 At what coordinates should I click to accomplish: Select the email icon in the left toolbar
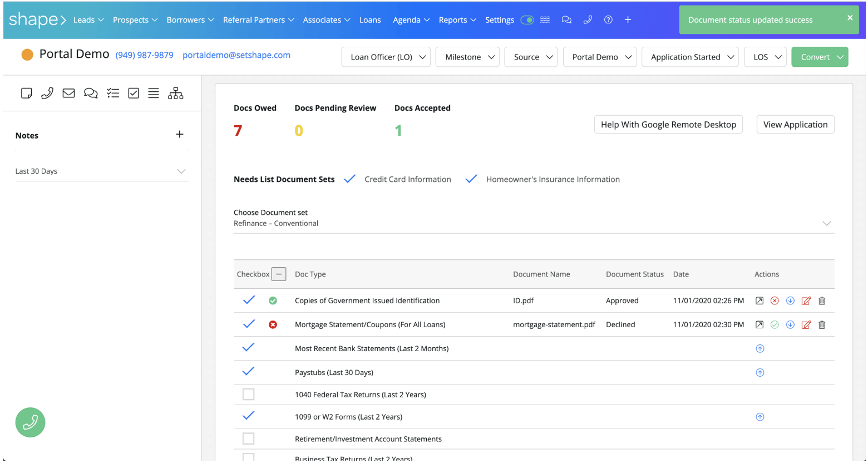click(x=68, y=93)
